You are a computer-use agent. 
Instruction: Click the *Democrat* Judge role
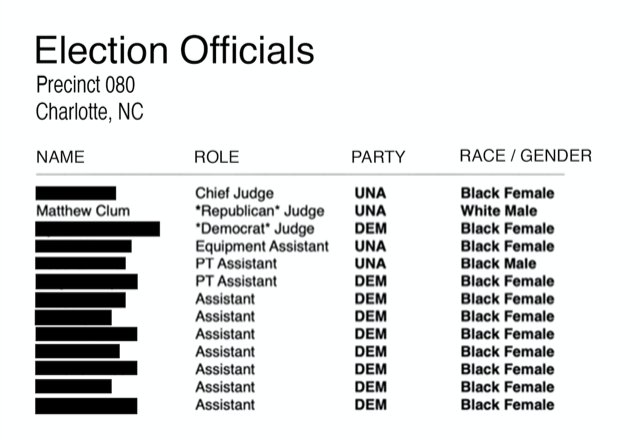[x=255, y=229]
